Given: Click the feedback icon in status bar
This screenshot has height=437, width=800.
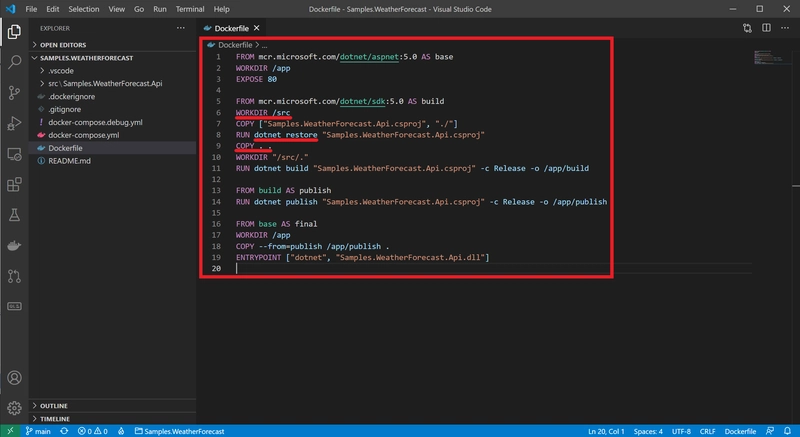Looking at the screenshot, I should coord(770,431).
